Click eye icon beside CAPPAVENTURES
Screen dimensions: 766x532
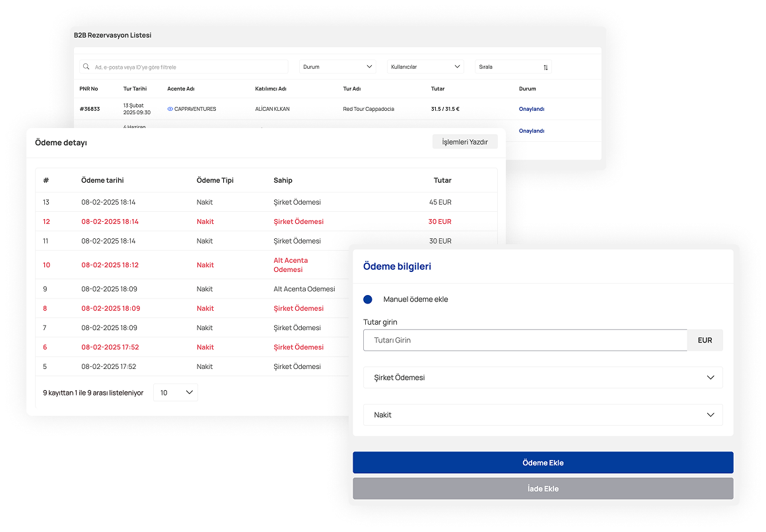point(170,109)
